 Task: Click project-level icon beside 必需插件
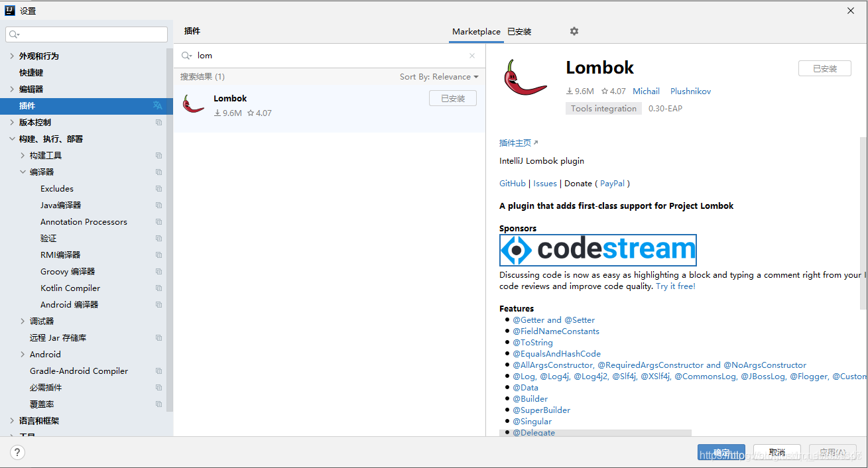pos(158,387)
